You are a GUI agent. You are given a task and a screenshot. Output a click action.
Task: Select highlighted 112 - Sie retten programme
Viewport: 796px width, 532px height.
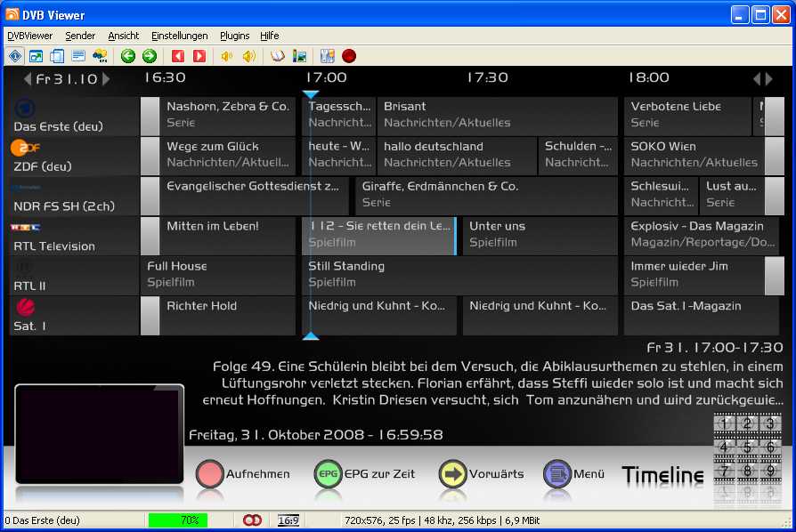point(378,237)
